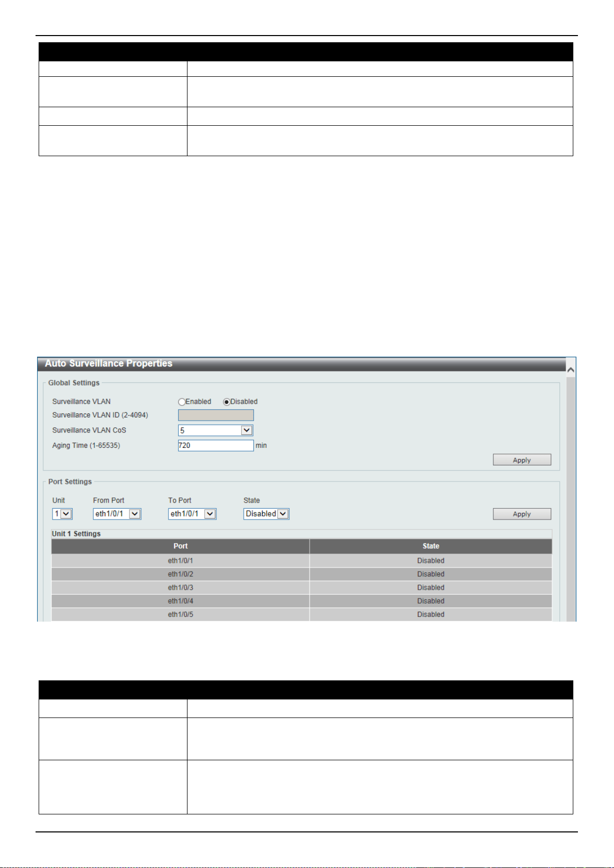Click the Surveillance VLAN ID input field
The width and height of the screenshot is (614, 868).
tap(216, 415)
